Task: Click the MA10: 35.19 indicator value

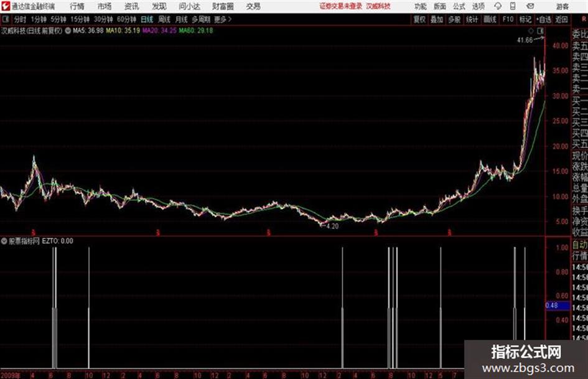Action: pyautogui.click(x=123, y=30)
